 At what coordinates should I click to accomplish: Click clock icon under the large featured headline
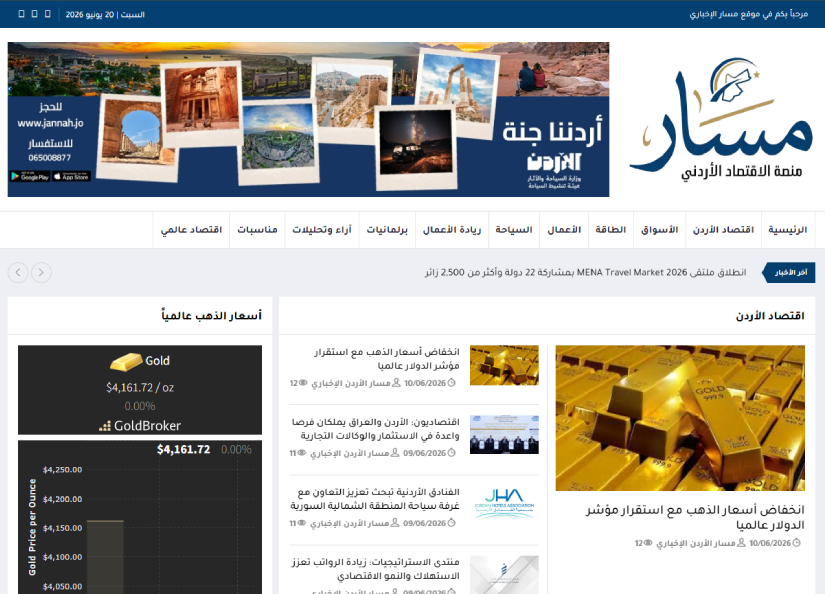point(797,543)
